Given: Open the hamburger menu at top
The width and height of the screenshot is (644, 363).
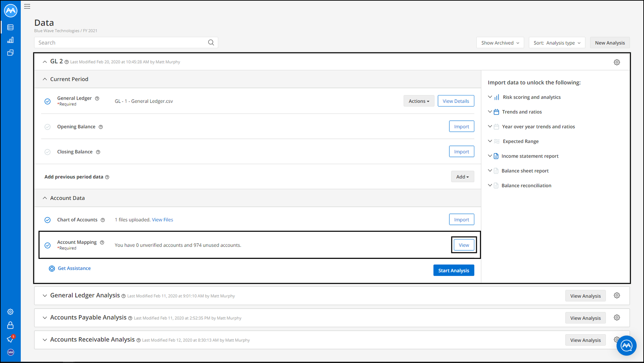Looking at the screenshot, I should 27,6.
